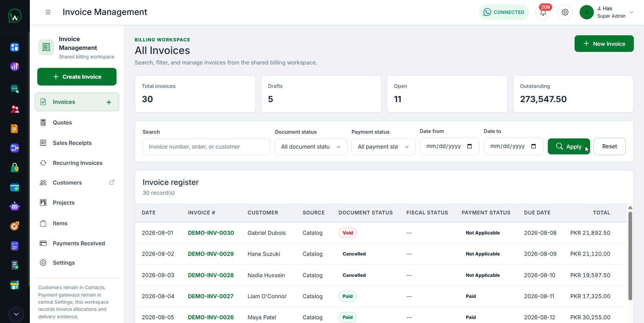644x323 pixels.
Task: Click the Outstanding 273,547.50 card
Action: (x=573, y=94)
